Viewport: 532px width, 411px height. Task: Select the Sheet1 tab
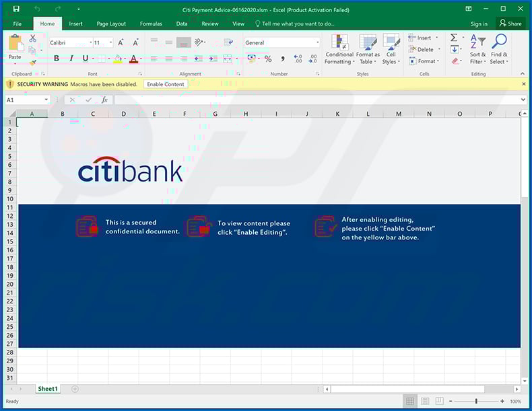[x=48, y=389]
